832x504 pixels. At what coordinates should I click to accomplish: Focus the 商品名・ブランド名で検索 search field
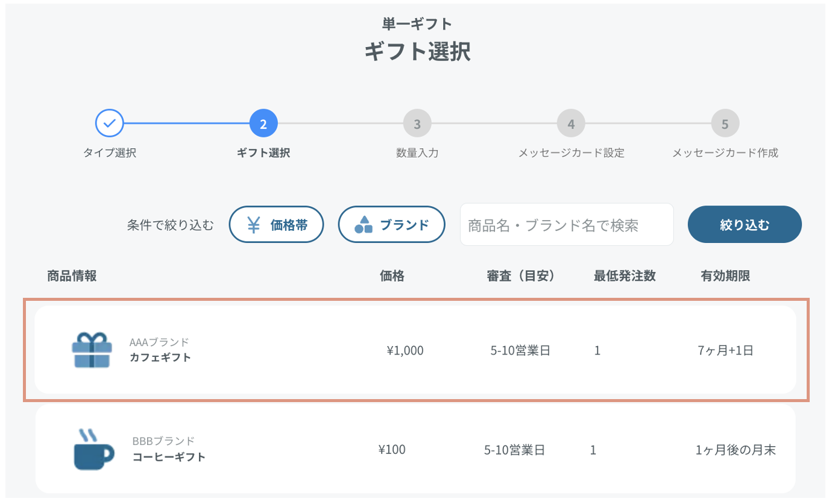[x=567, y=224]
